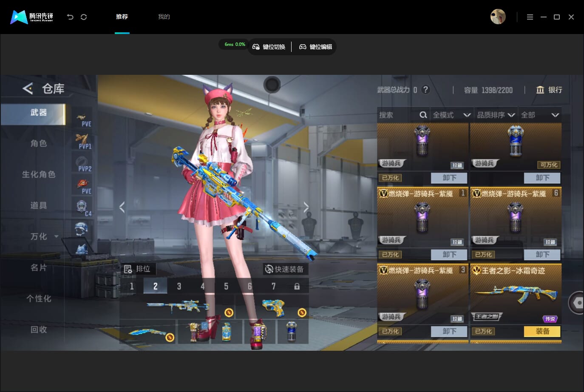Click the undo/back arrow in title bar

pos(70,17)
